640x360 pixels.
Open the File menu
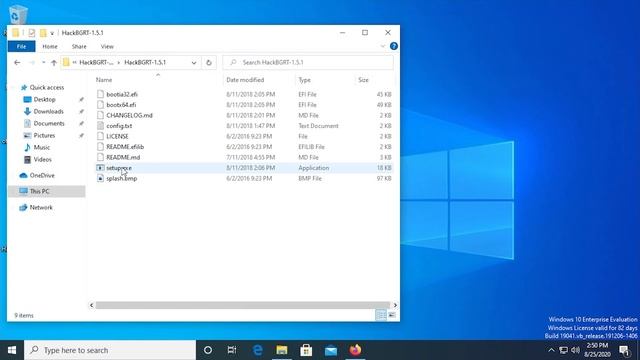click(x=22, y=47)
